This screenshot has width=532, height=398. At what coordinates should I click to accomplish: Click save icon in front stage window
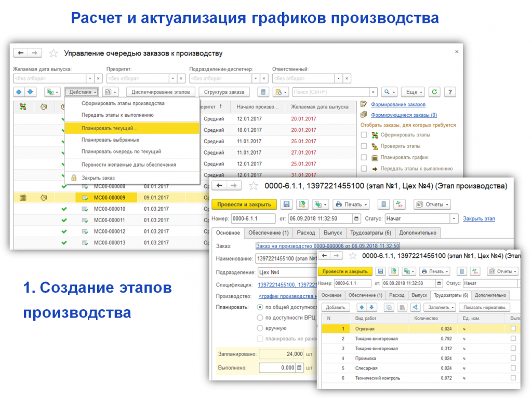click(380, 271)
